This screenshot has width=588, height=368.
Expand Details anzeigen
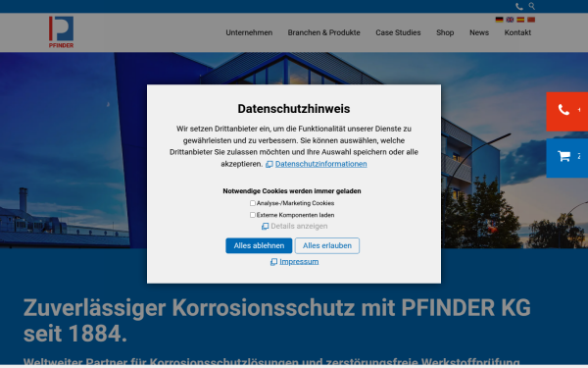pos(299,226)
